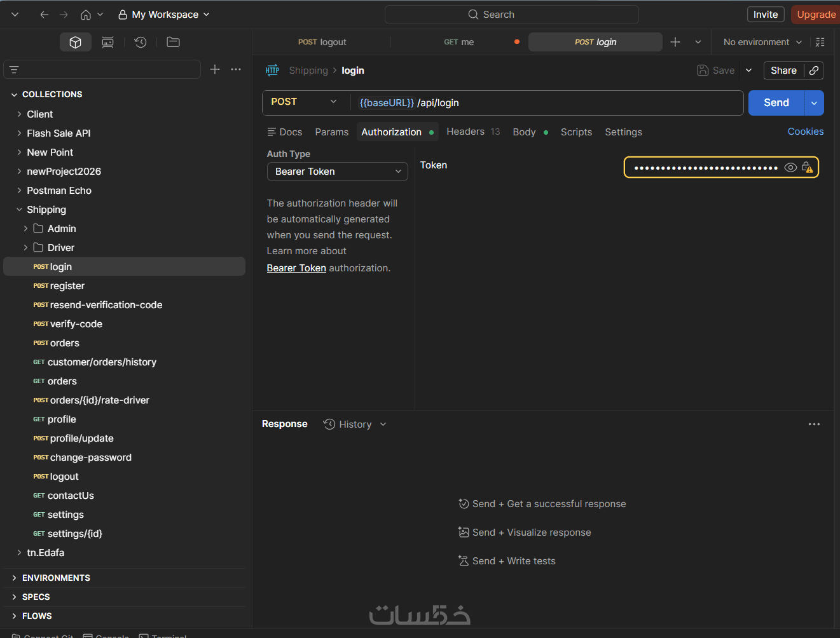The image size is (840, 638).
Task: Open a new request tab with plus icon
Action: tap(675, 42)
